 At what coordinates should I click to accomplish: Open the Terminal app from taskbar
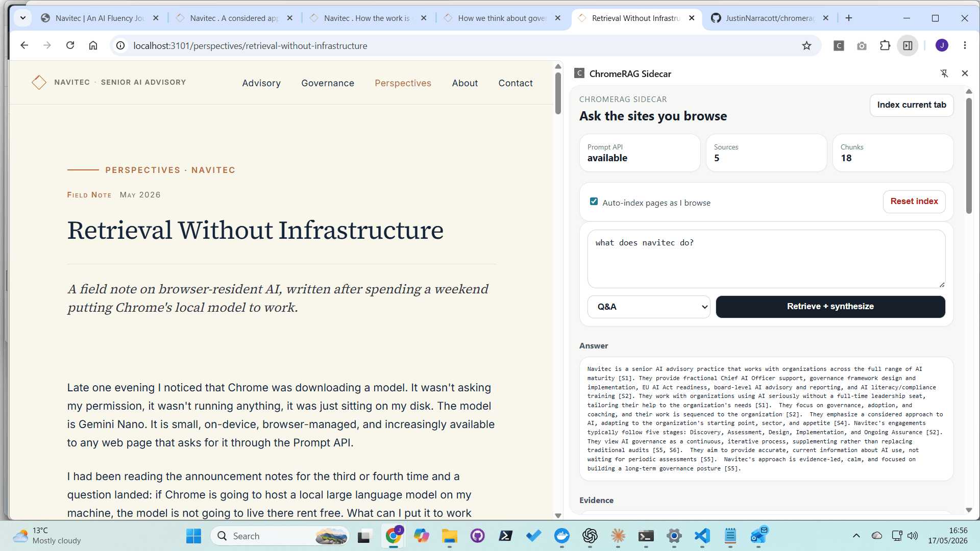point(646,536)
